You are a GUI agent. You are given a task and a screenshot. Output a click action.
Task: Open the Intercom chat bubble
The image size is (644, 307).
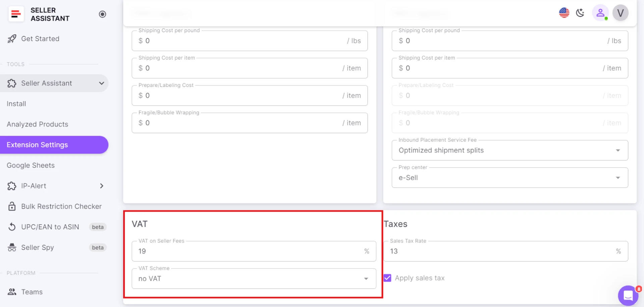pyautogui.click(x=628, y=295)
